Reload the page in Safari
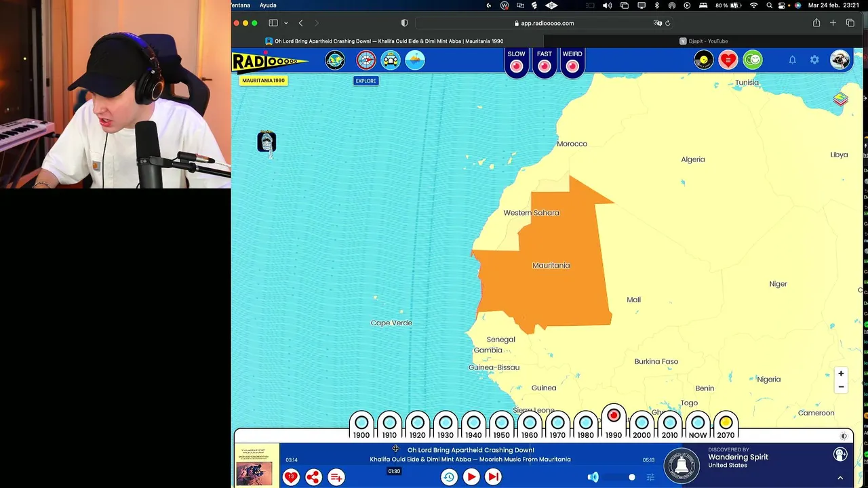868x488 pixels. click(x=667, y=23)
